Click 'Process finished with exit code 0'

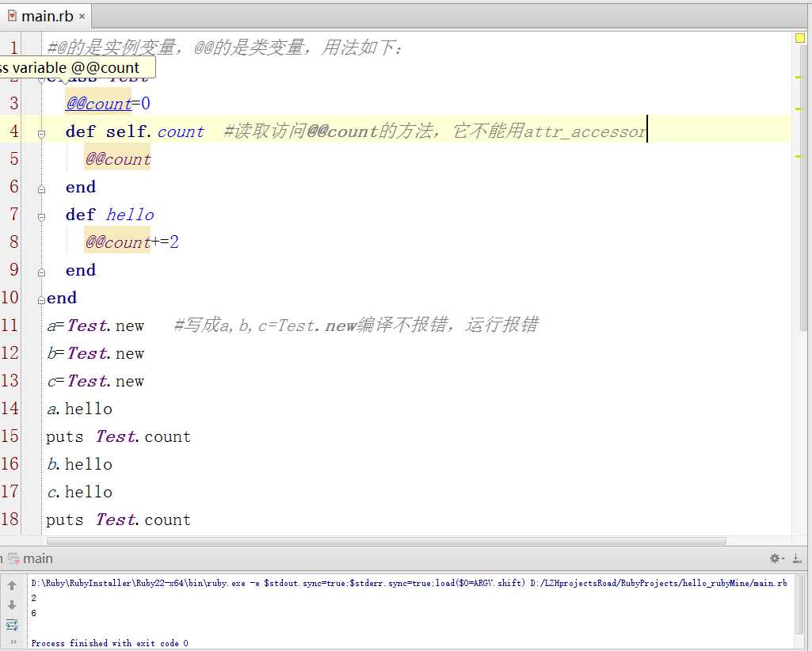click(110, 643)
